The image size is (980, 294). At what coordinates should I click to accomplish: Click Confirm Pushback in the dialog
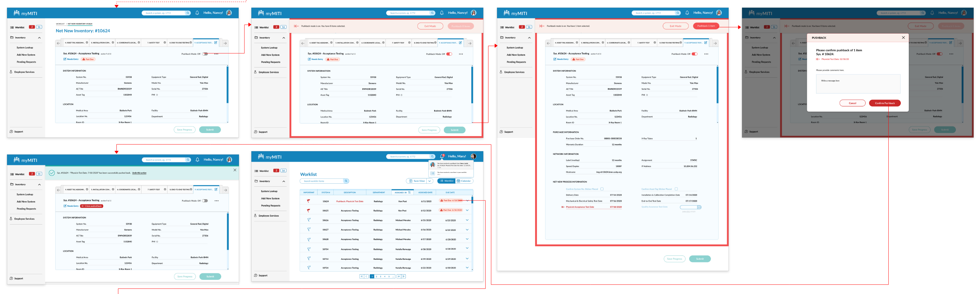coord(884,103)
